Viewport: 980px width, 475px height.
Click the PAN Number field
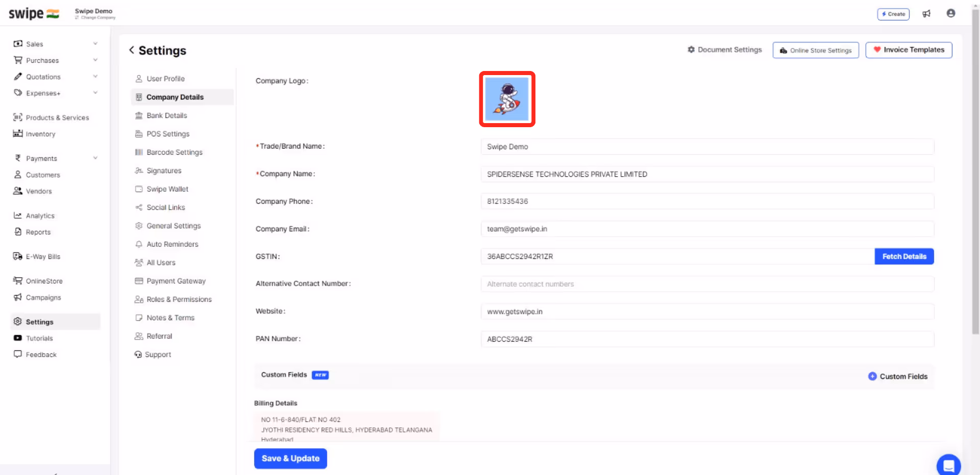point(707,339)
